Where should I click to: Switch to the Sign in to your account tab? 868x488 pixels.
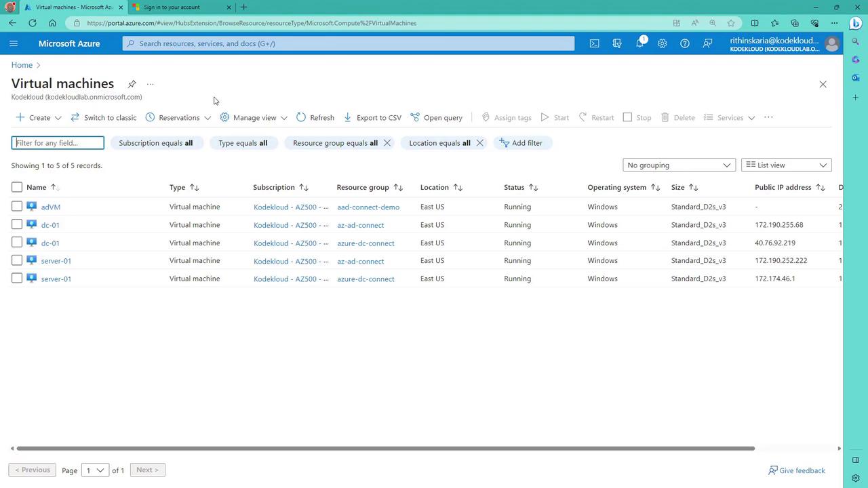coord(176,7)
